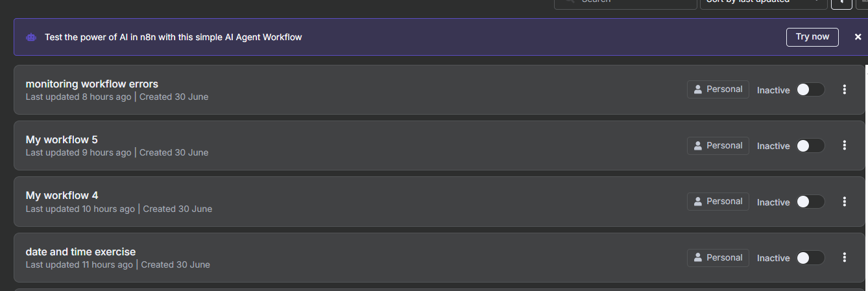Viewport: 868px width, 291px height.
Task: Activate the monitoring workflow errors toggle
Action: click(x=810, y=89)
